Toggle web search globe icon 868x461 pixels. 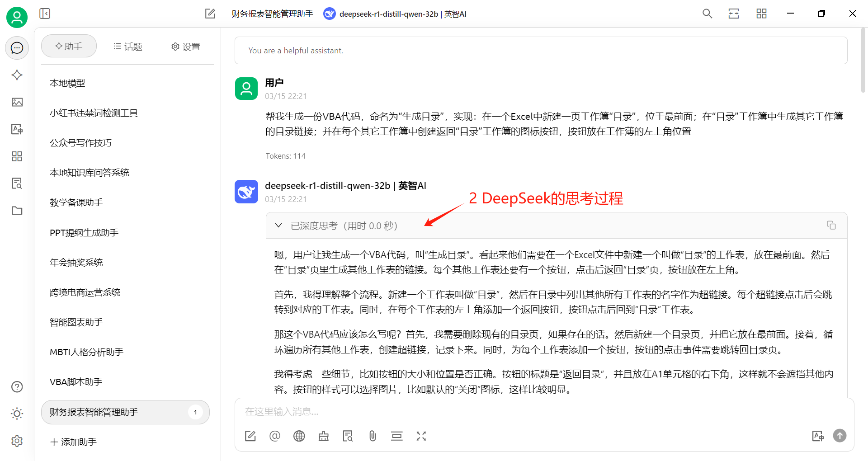299,436
